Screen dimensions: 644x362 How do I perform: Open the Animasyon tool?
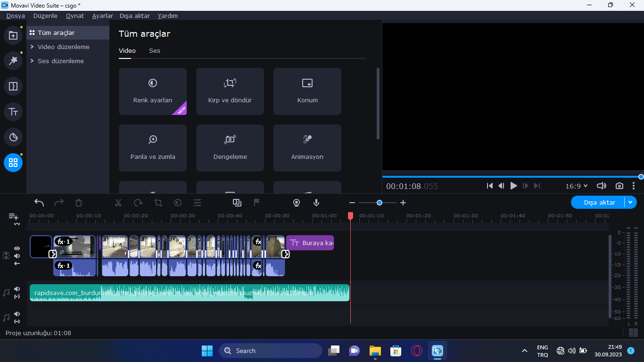click(x=307, y=148)
